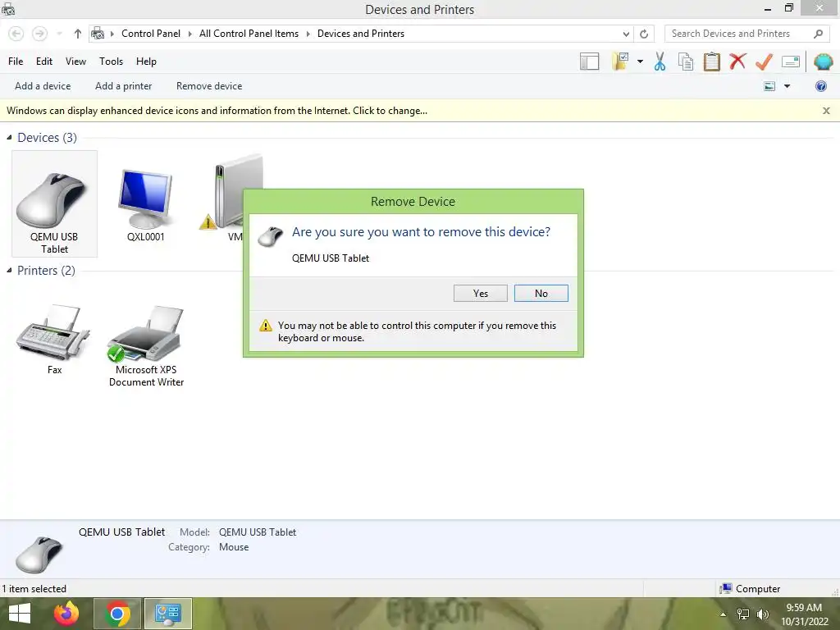Collapse the Devices (3) group
Screen dimensions: 840x630
9,138
